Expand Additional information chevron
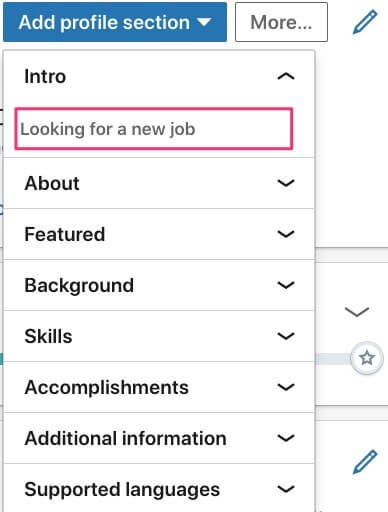 (x=286, y=438)
